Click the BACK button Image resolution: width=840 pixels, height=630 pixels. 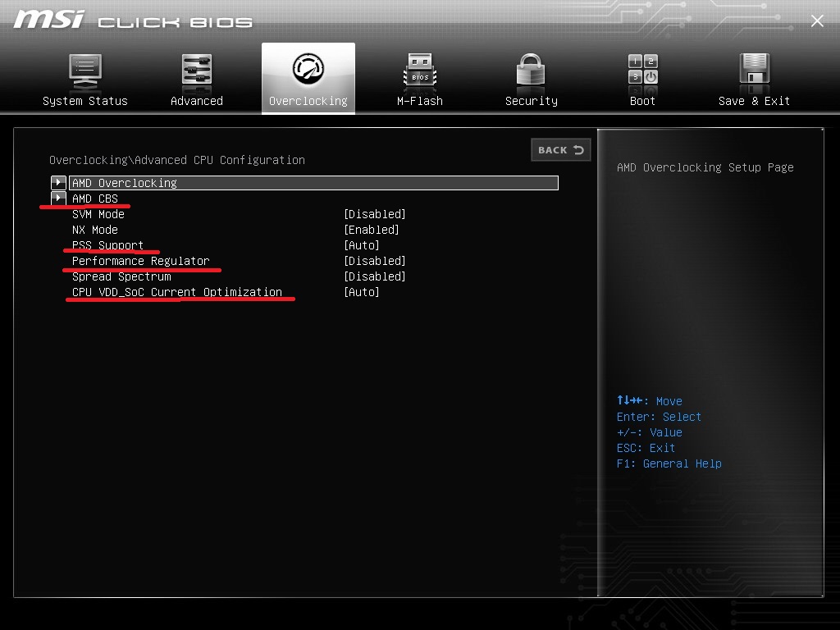561,149
